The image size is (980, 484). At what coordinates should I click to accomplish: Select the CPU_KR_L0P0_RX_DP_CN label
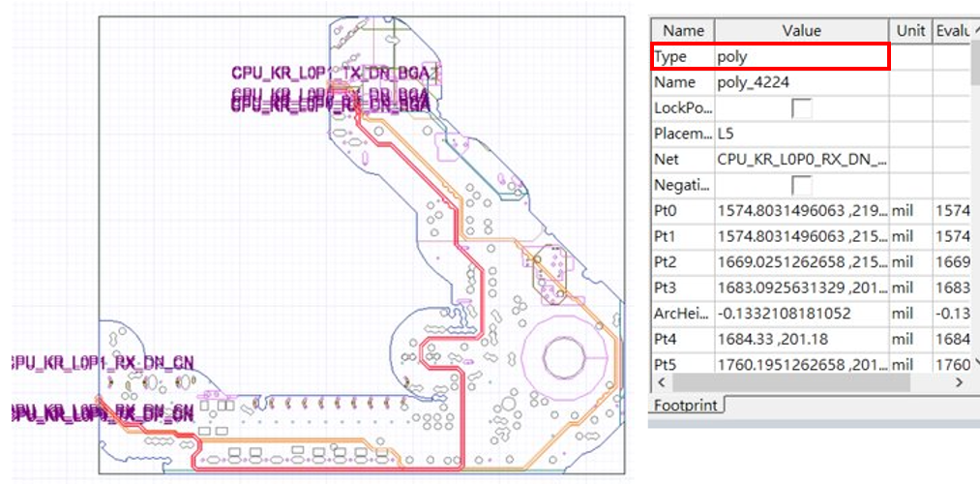pos(103,412)
